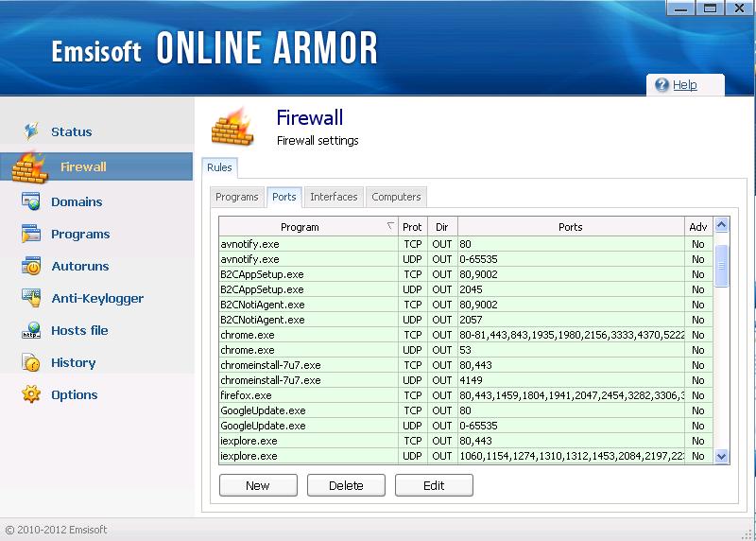Open the Programs sidebar section
The image size is (756, 541).
[x=80, y=234]
